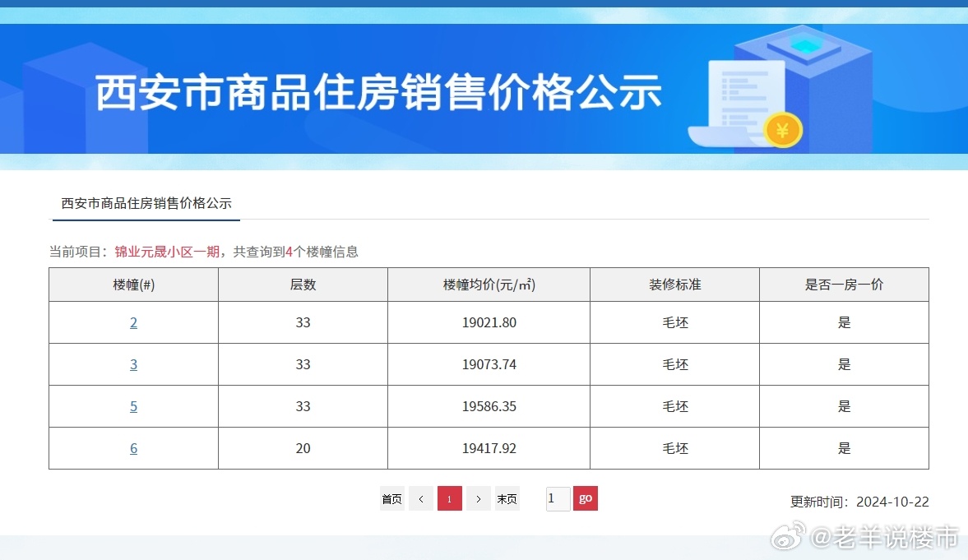
Task: Open building 6 price details link
Action: [133, 449]
